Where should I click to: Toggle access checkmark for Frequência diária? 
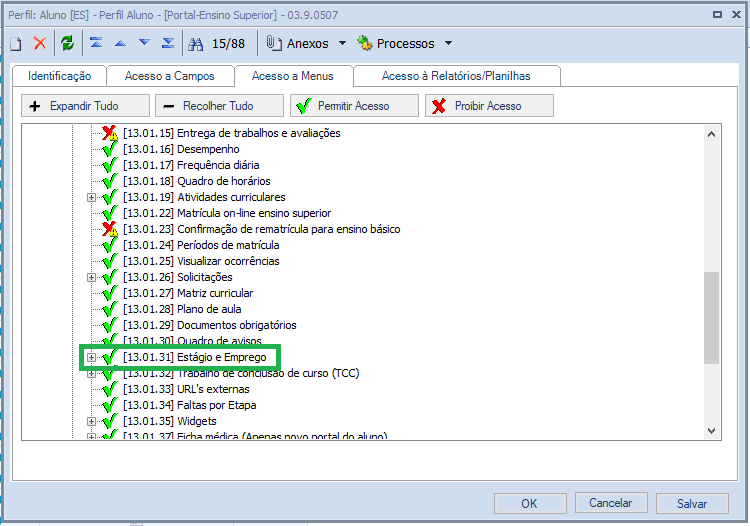click(x=110, y=165)
